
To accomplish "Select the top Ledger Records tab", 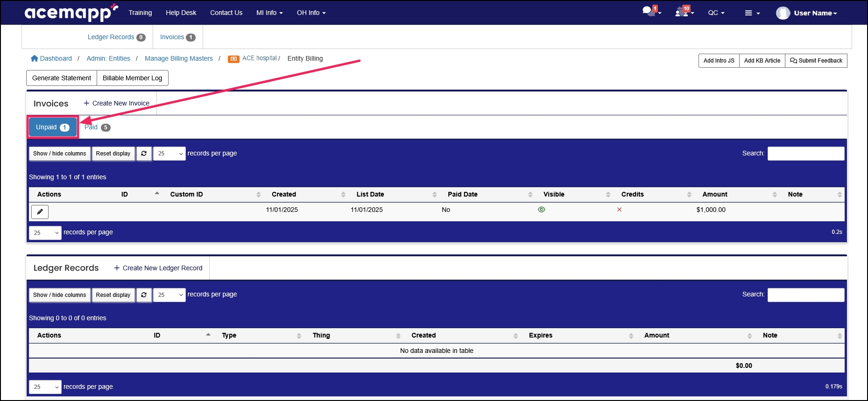I will (116, 37).
